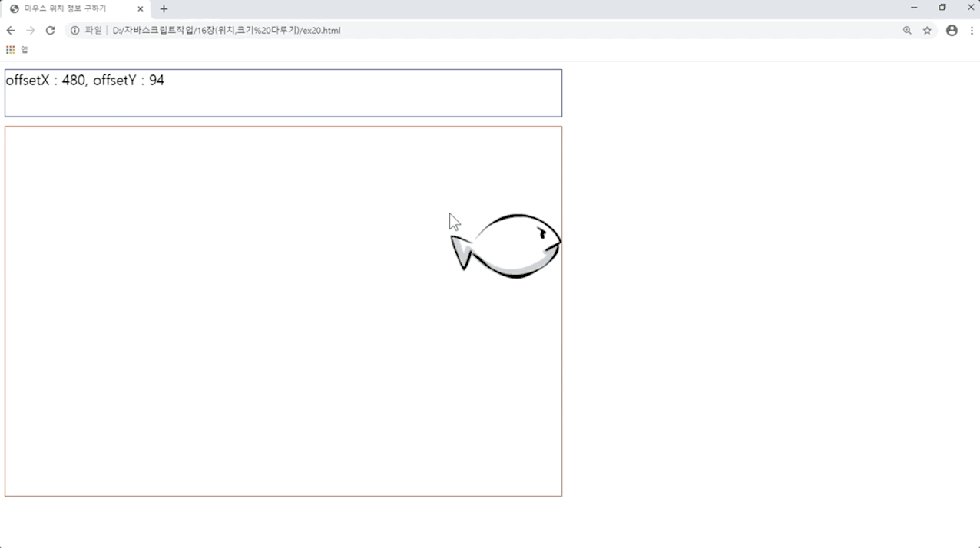Click the zoom magnifier icon in address bar
Screen dimensions: 980x548
pos(907,31)
